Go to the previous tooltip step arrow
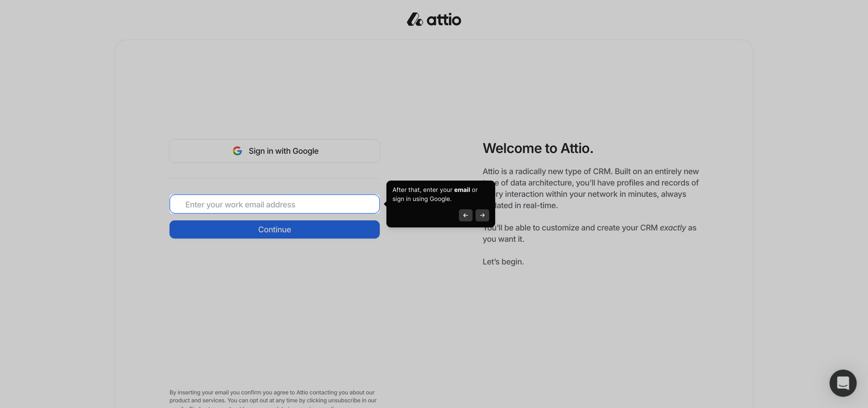868x408 pixels. tap(465, 215)
